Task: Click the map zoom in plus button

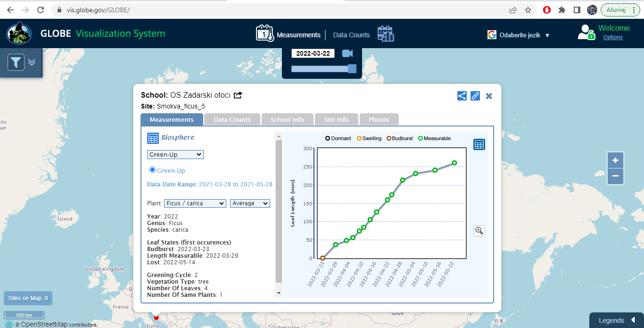Action: tap(615, 160)
